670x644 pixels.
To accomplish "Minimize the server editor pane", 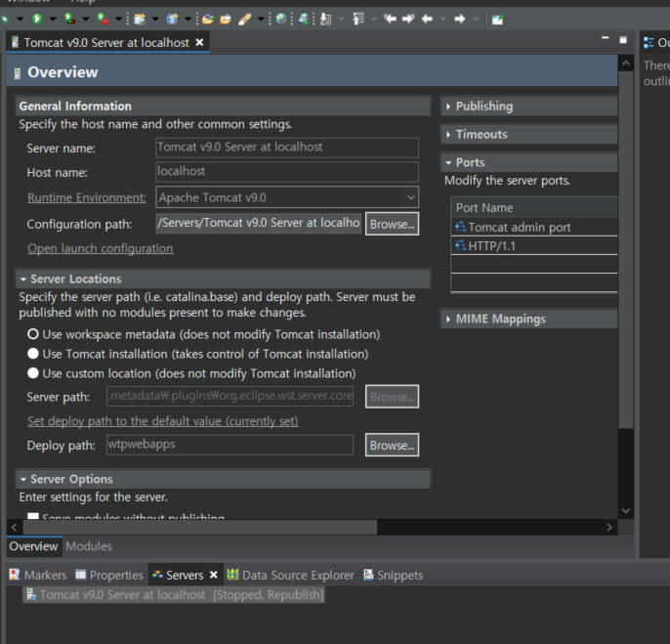I will point(606,38).
